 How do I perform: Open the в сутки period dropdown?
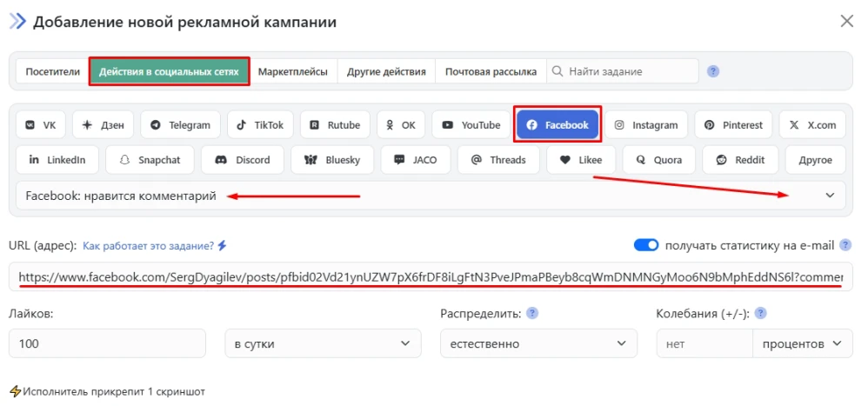click(x=323, y=343)
